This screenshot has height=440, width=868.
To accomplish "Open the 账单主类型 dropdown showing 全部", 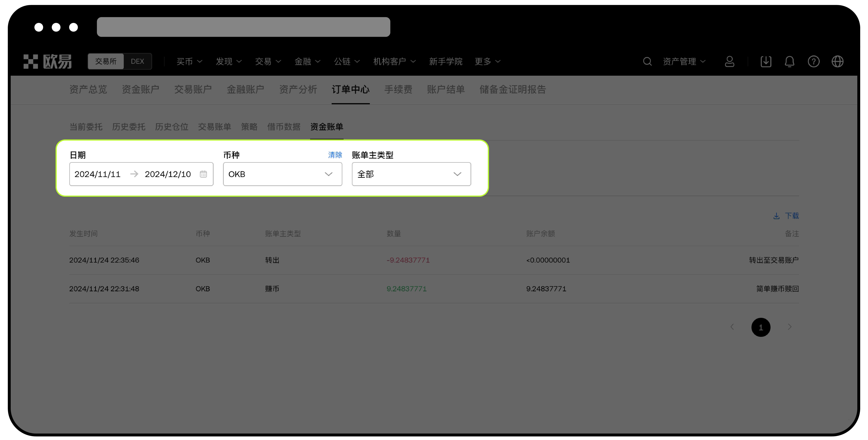I will coord(411,174).
